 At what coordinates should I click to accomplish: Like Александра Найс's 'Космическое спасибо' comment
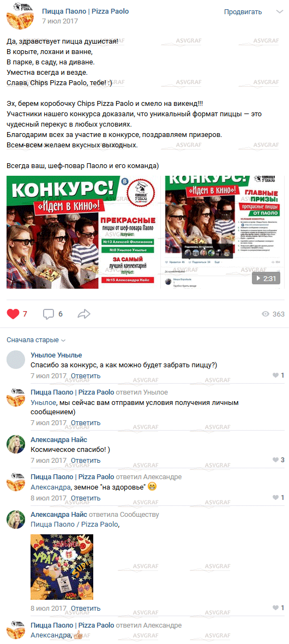275,460
